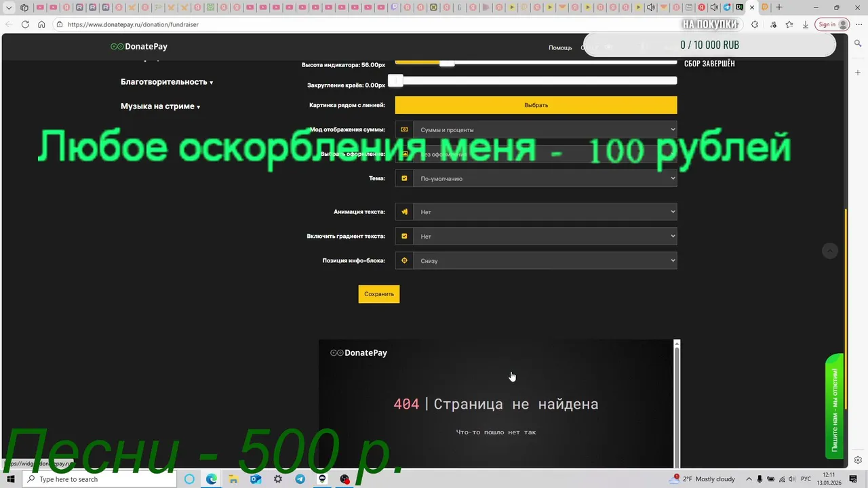Open File Explorer from the taskbar
The width and height of the screenshot is (868, 488).
click(x=233, y=479)
